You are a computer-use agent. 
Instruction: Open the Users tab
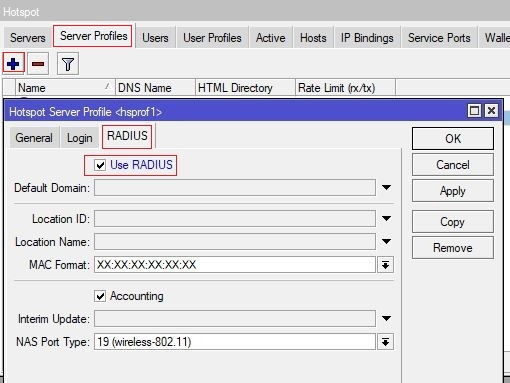155,38
